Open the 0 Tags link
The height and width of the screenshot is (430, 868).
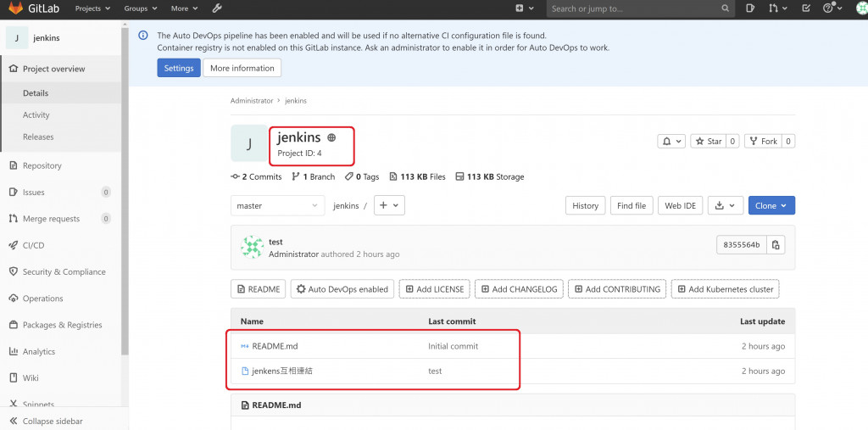(362, 176)
